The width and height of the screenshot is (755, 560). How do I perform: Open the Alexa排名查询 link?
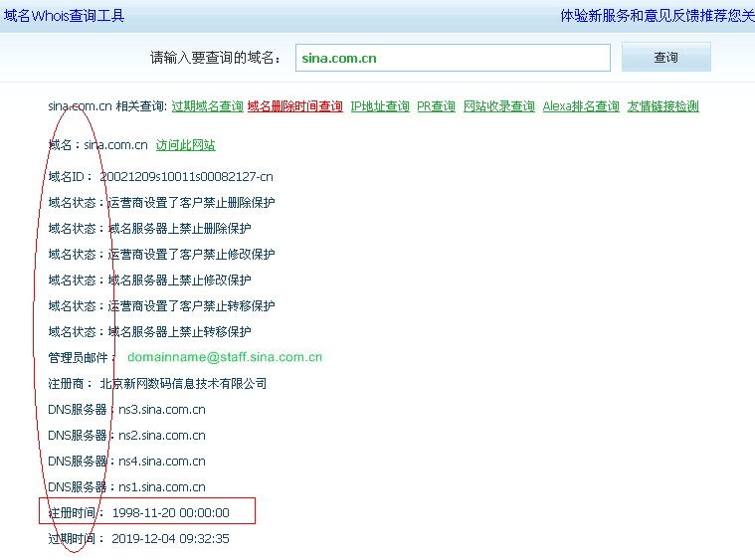[581, 106]
